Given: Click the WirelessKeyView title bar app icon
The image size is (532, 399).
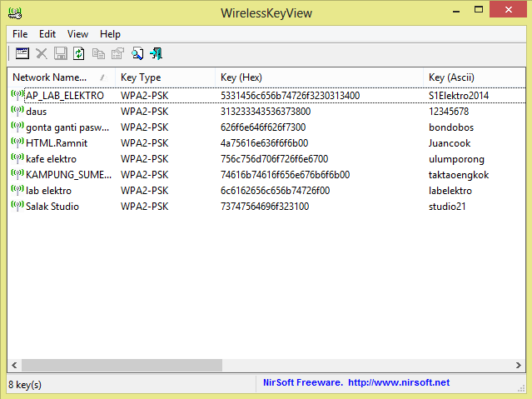Looking at the screenshot, I should point(15,13).
